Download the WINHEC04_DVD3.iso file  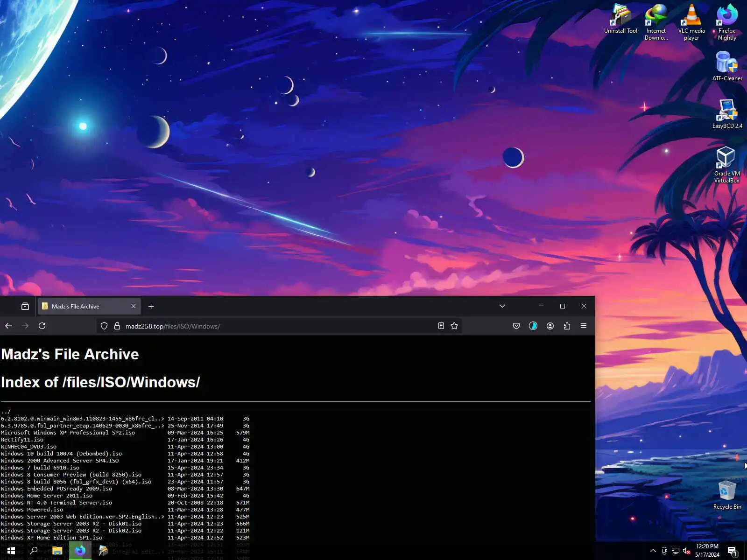pyautogui.click(x=28, y=447)
